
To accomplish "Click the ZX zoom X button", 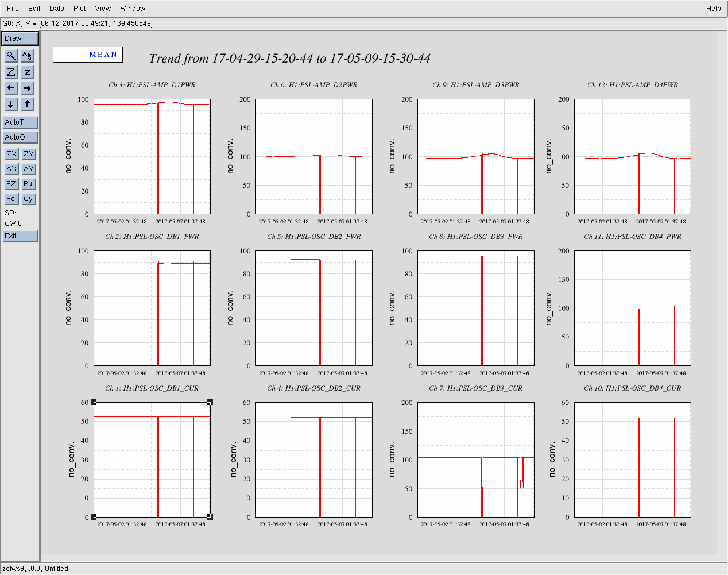I will 11,154.
